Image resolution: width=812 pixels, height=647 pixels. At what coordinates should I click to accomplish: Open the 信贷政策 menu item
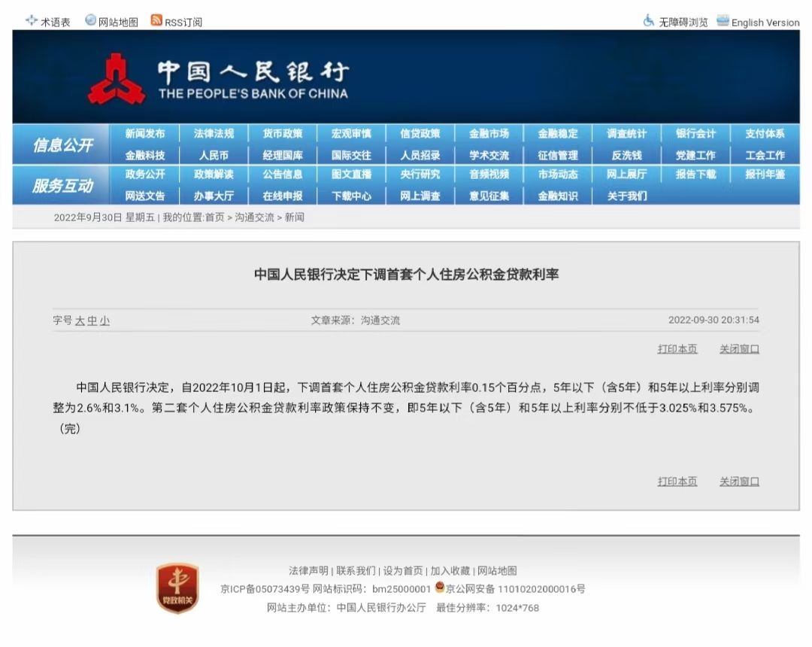coord(420,134)
